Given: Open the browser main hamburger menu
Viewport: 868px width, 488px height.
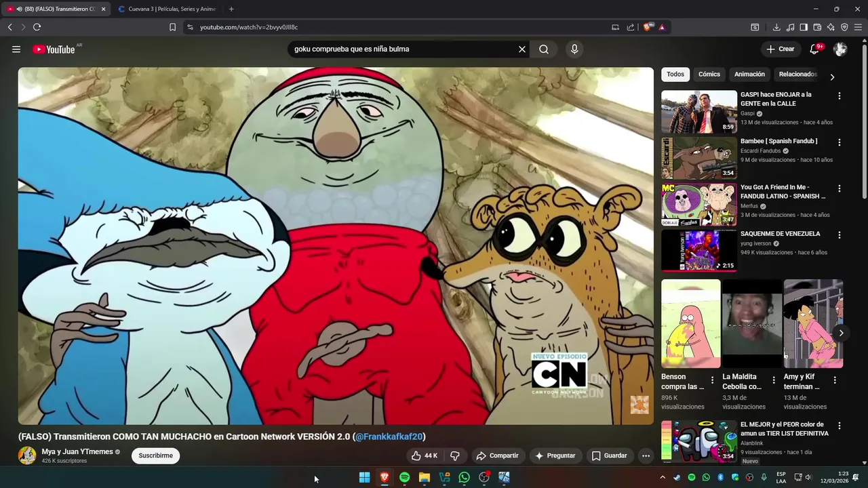Looking at the screenshot, I should coord(859,27).
